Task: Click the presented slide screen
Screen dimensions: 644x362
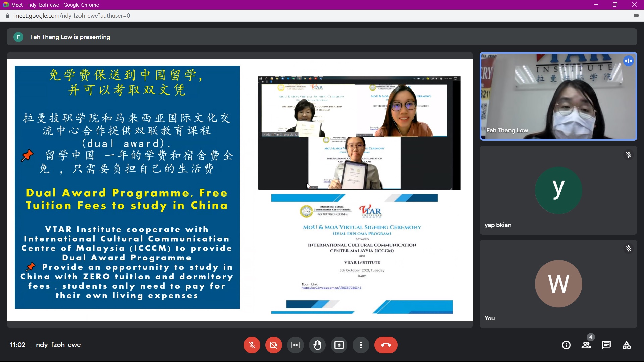Action: pos(240,190)
